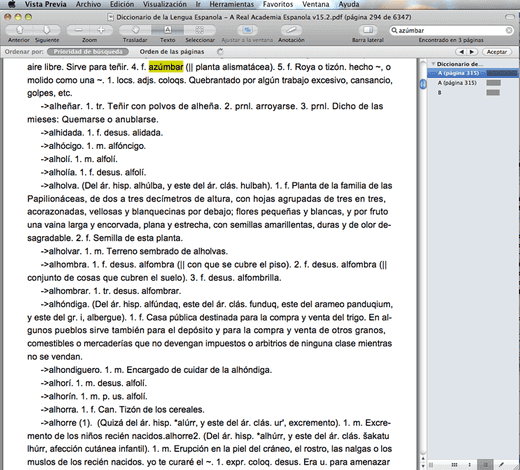Click the entry ->alhorre (1)
Image resolution: width=520 pixels, height=470 pixels.
tap(66, 423)
